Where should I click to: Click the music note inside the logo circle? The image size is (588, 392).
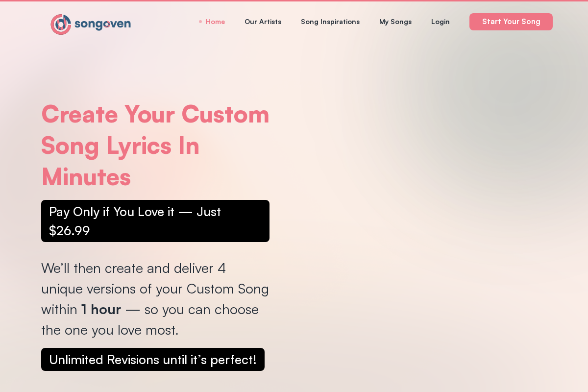pyautogui.click(x=64, y=23)
